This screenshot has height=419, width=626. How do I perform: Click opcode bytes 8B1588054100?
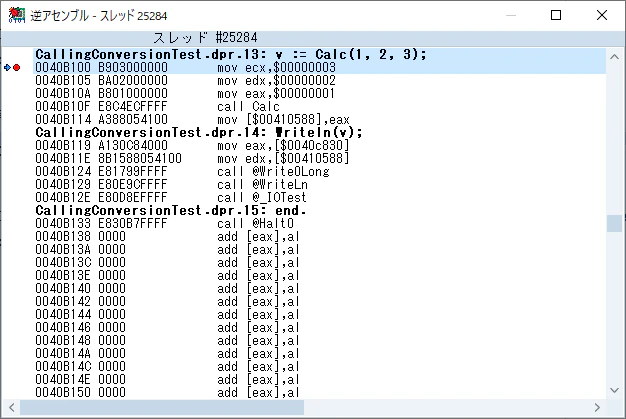pyautogui.click(x=140, y=158)
